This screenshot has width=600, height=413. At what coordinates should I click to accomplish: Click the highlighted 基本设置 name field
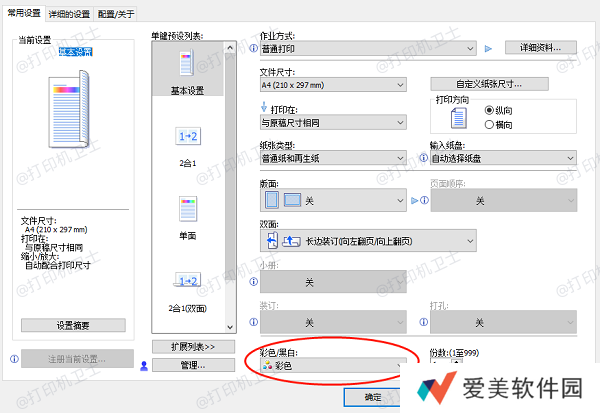[x=76, y=52]
